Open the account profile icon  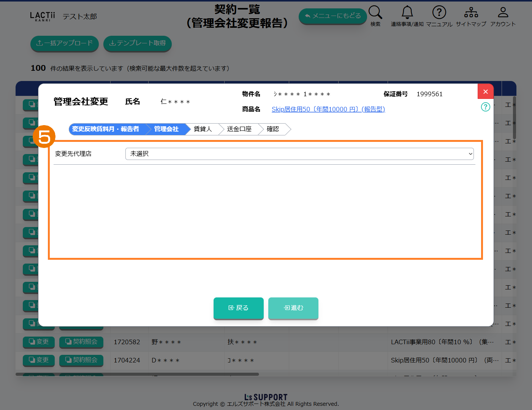pos(503,13)
